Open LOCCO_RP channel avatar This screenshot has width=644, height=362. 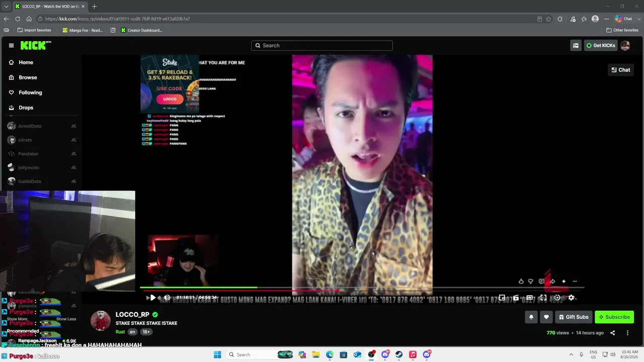tap(101, 321)
